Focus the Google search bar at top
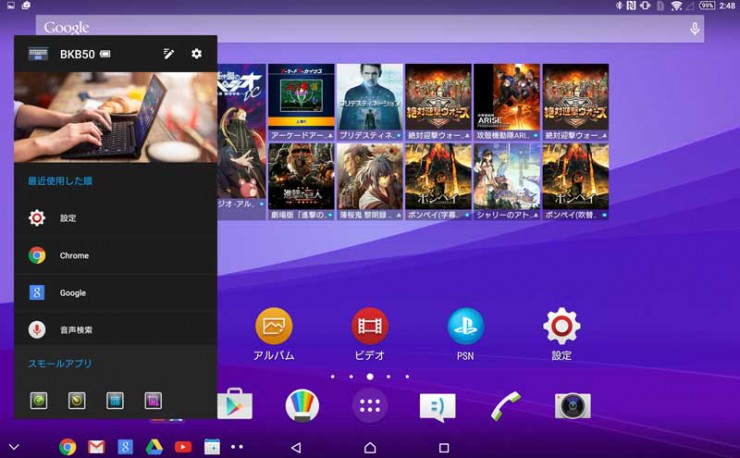Viewport: 740px width, 458px height. coord(370,28)
